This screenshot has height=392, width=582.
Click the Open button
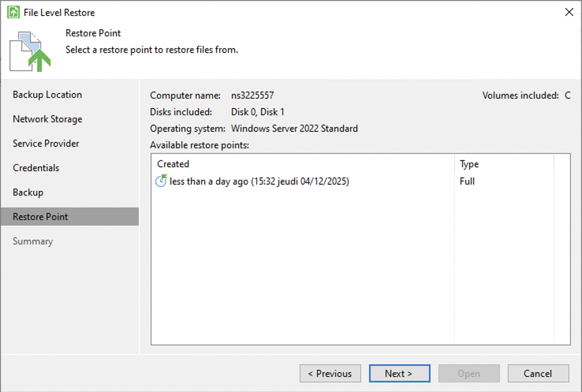click(469, 373)
